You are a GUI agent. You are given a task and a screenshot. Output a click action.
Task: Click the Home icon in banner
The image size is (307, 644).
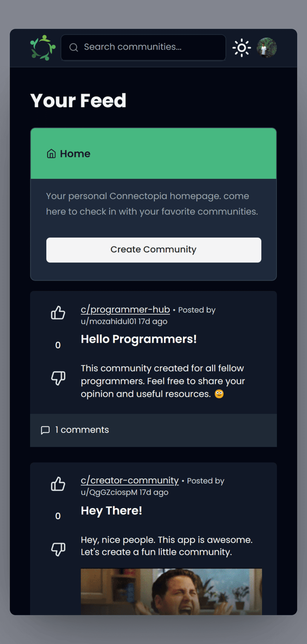[x=51, y=154]
